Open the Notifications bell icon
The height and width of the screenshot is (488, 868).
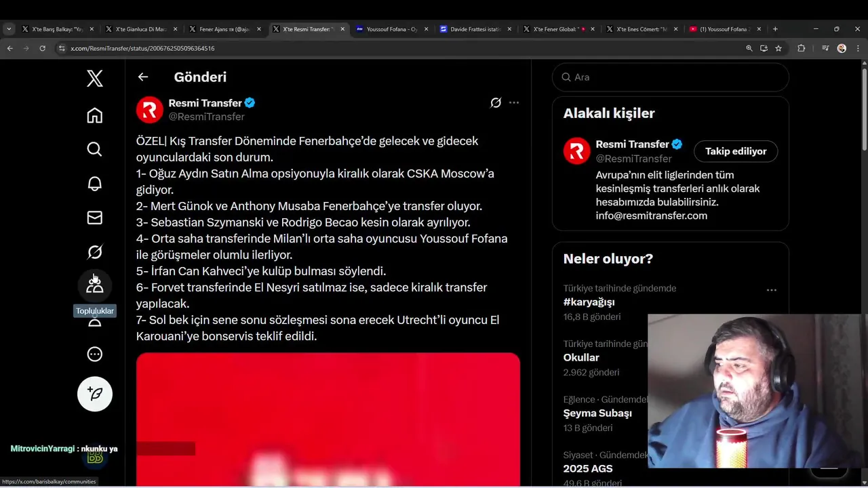click(95, 184)
